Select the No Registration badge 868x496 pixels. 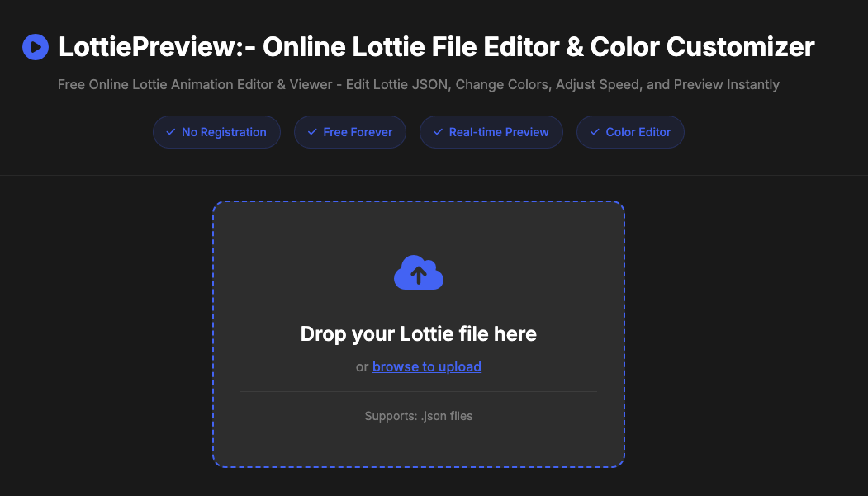tap(216, 132)
